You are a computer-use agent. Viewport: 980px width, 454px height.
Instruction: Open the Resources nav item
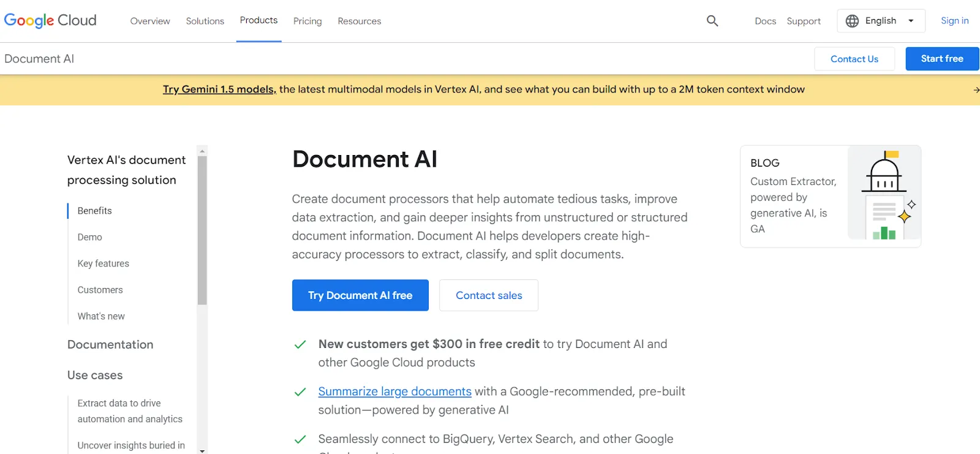360,21
